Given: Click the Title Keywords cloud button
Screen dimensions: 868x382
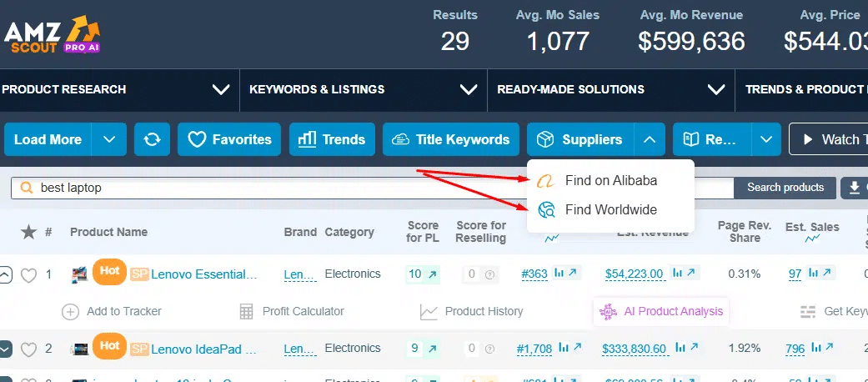Looking at the screenshot, I should click(x=450, y=139).
